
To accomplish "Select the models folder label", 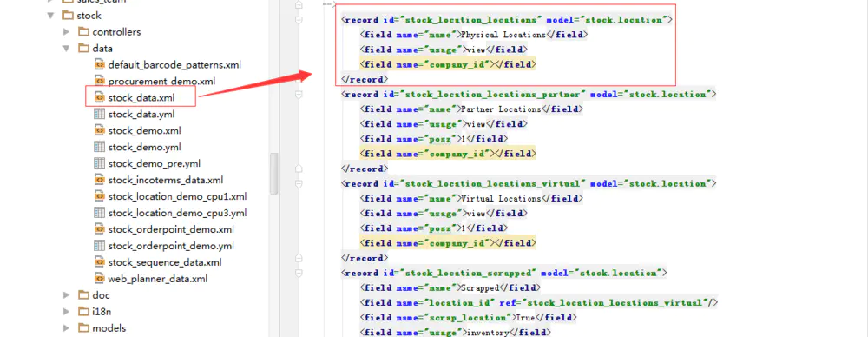I will coord(109,328).
